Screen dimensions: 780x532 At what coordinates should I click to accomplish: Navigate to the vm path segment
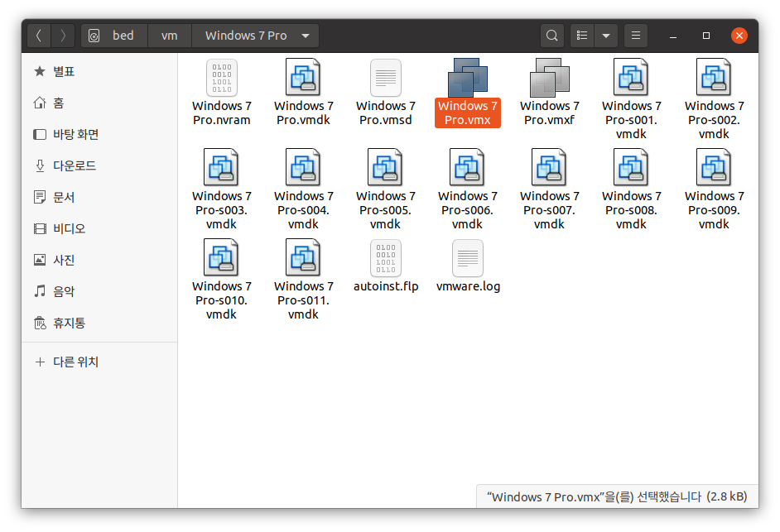click(170, 36)
